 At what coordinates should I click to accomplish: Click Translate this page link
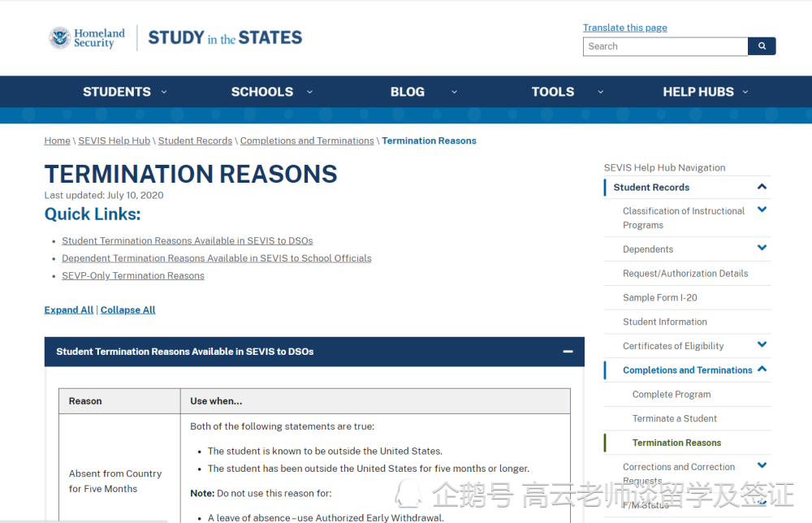(624, 28)
